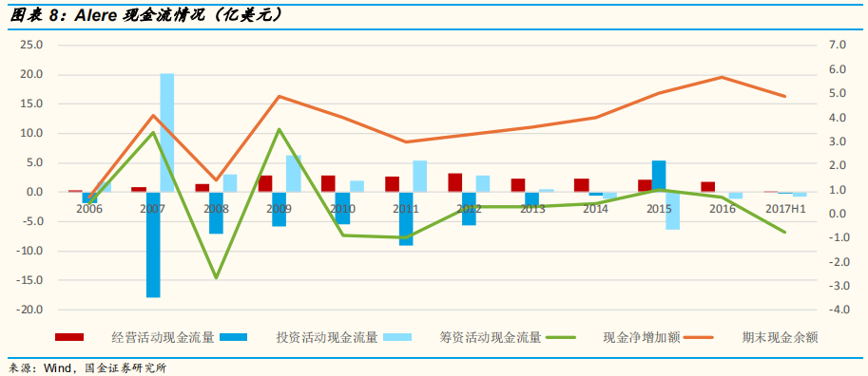Click the left axis value -10.0

pos(29,251)
